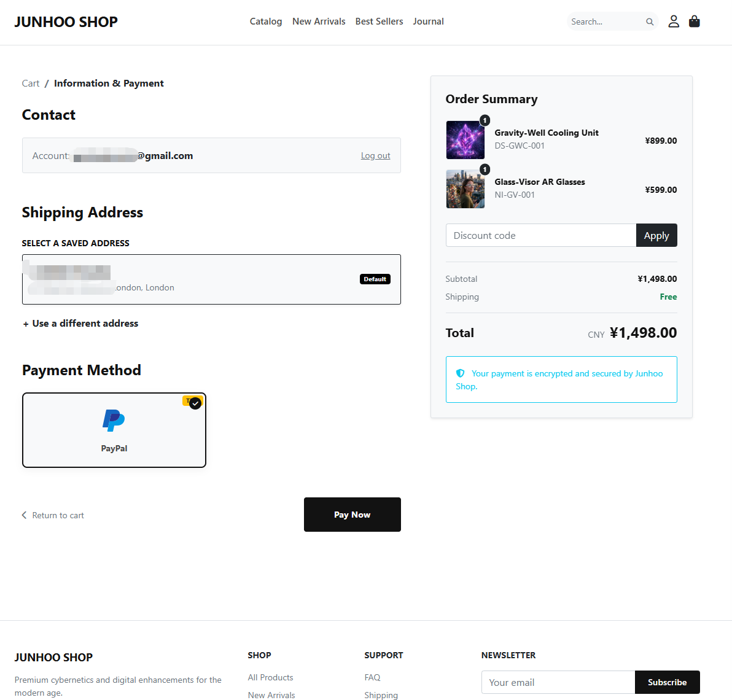Focus the Discount code field
The image size is (732, 700).
click(x=541, y=235)
